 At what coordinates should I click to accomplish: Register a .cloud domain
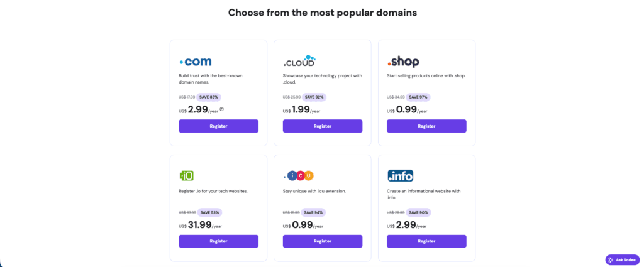[x=322, y=126]
